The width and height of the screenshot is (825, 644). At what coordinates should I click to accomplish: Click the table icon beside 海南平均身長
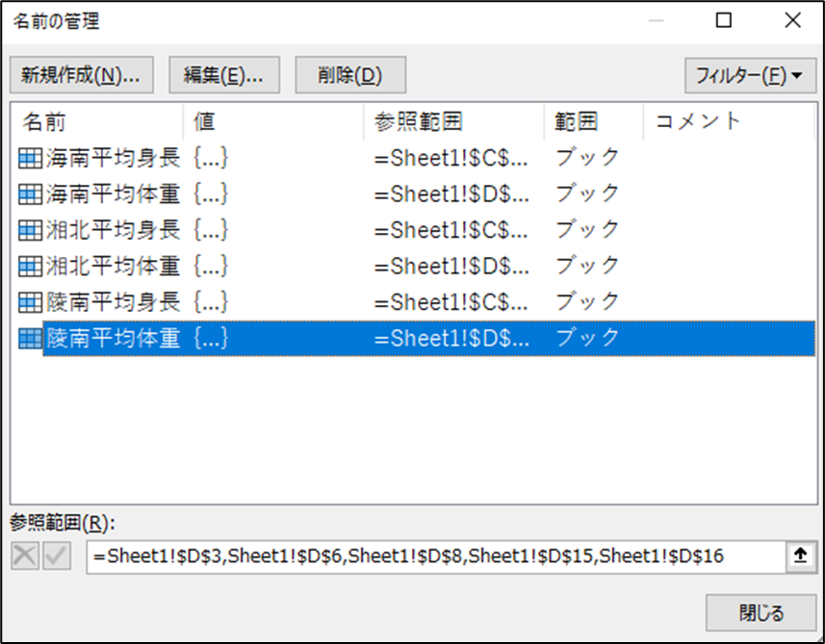coord(30,159)
